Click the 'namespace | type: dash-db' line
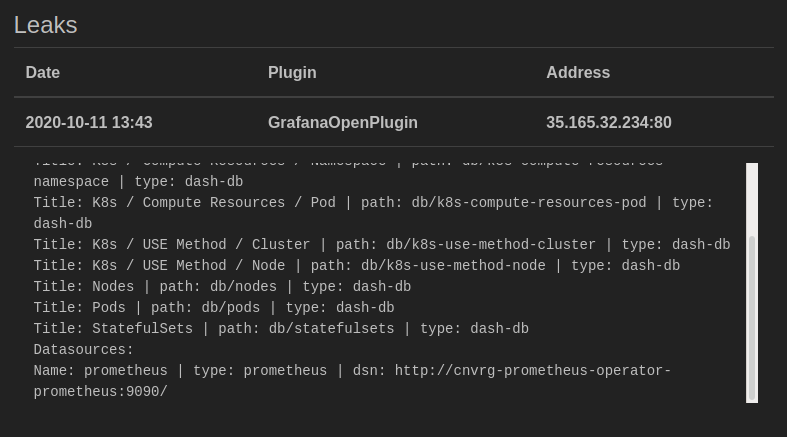 [x=138, y=182]
